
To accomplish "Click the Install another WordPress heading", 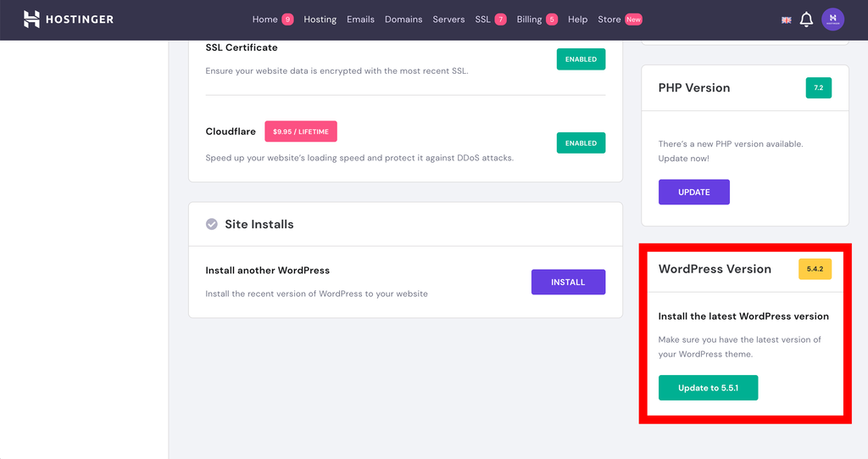I will tap(267, 271).
